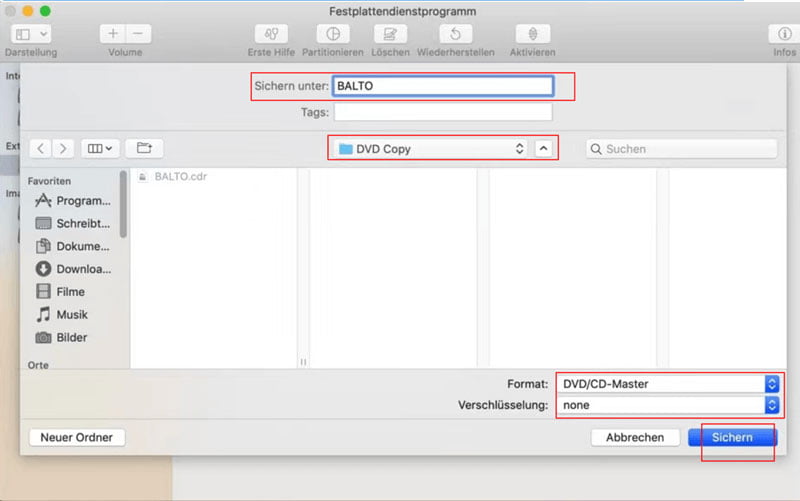Open the Infos toolbar icon
This screenshot has height=501, width=800.
[784, 34]
